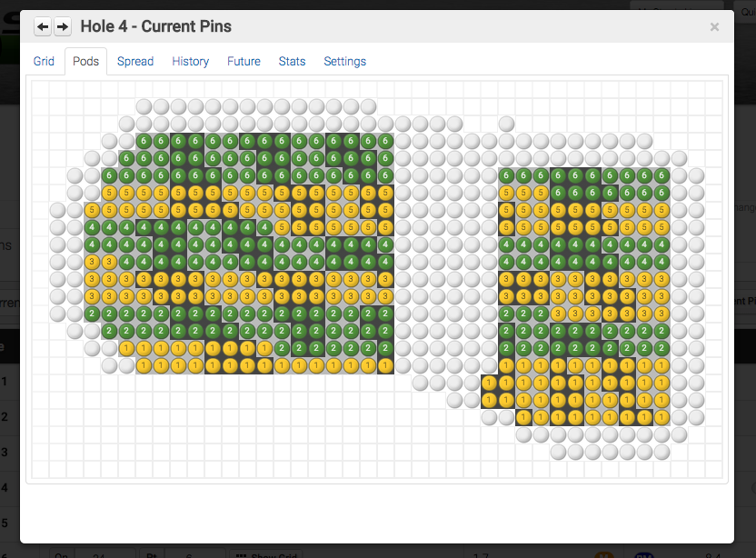Pick first 5 pin following the 4s in left section
756x558 pixels.
coord(282,227)
